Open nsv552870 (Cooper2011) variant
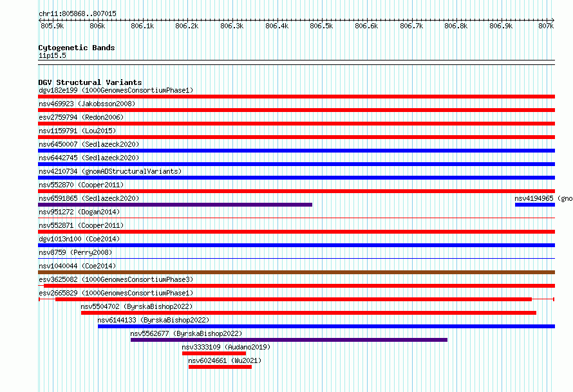This screenshot has width=573, height=392. click(x=81, y=185)
